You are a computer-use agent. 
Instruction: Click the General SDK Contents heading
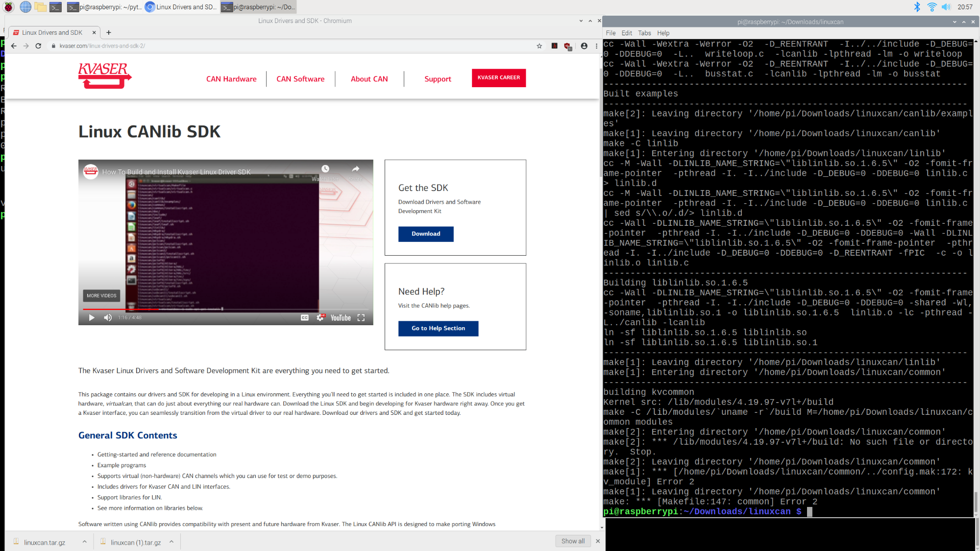(x=127, y=435)
